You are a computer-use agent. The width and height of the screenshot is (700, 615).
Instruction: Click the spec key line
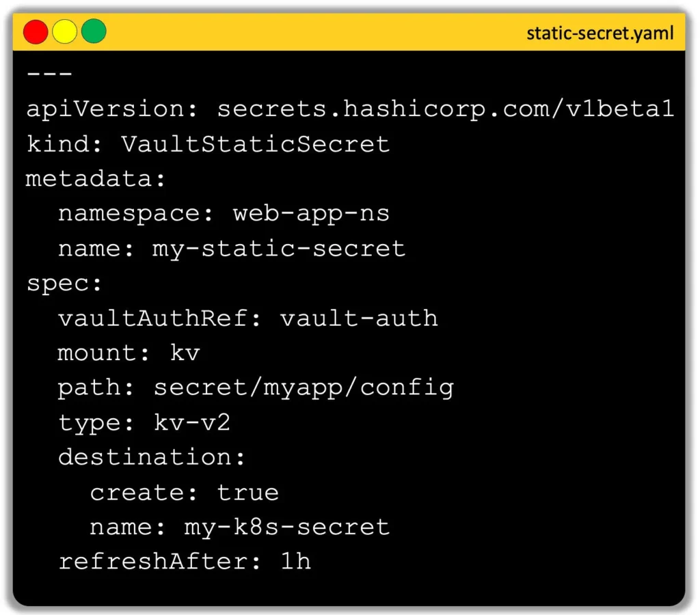click(x=64, y=284)
